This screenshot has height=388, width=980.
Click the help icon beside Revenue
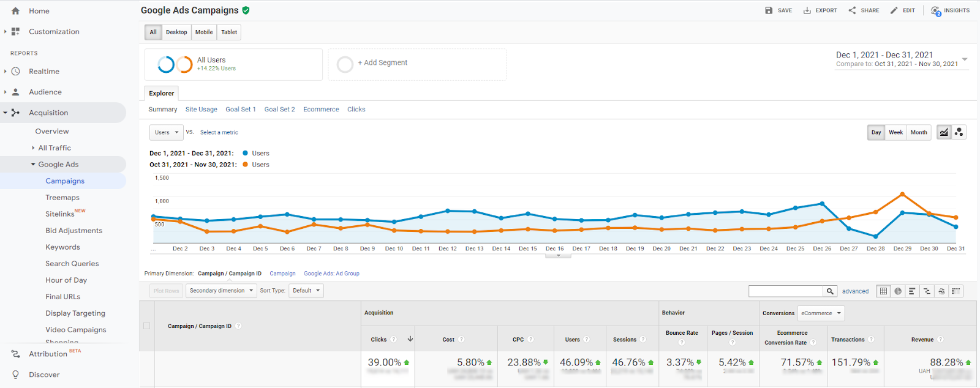[940, 340]
